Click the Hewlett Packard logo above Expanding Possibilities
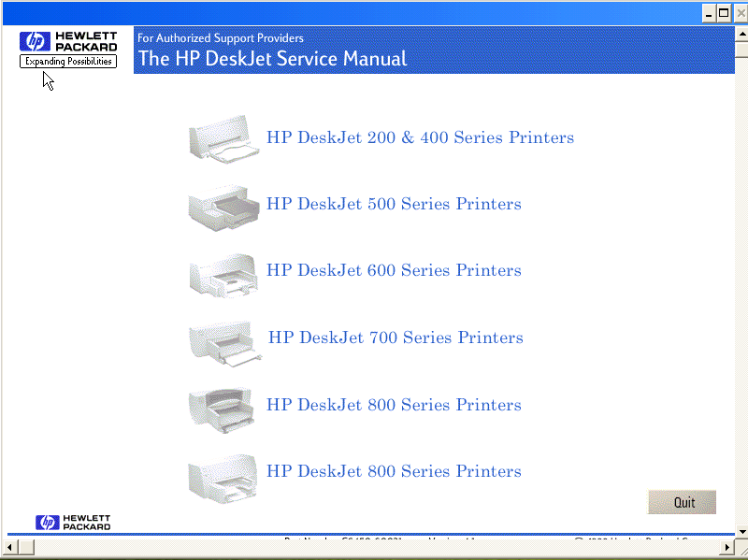The width and height of the screenshot is (748, 560). pyautogui.click(x=68, y=41)
